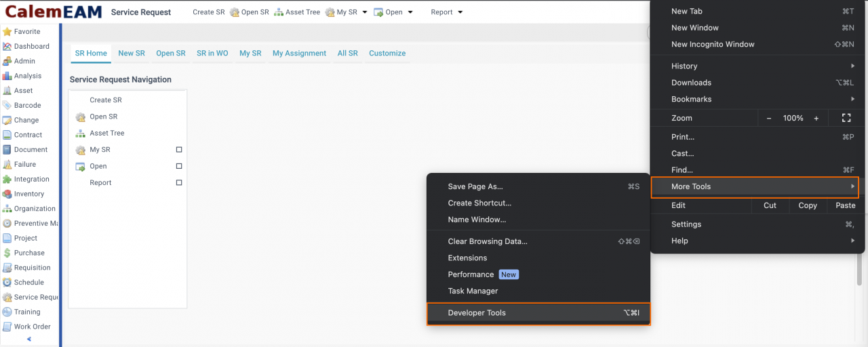The width and height of the screenshot is (868, 347).
Task: Open the Inventory module in the sidebar
Action: (24, 194)
